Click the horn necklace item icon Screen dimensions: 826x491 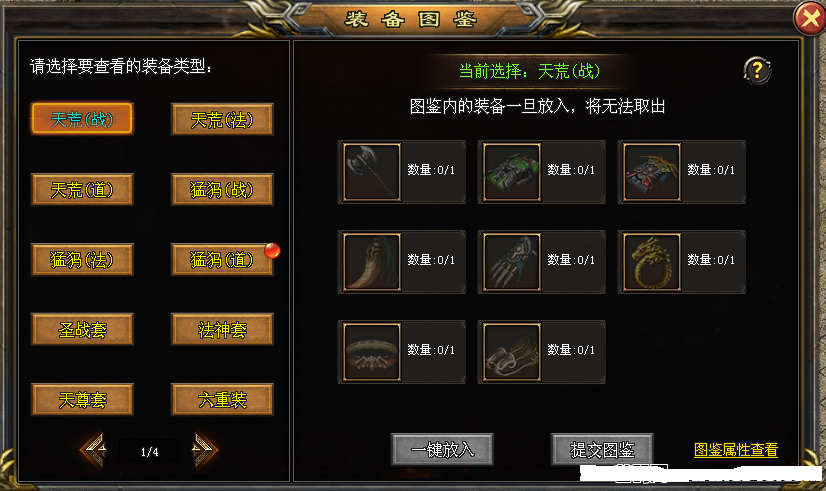pos(372,262)
